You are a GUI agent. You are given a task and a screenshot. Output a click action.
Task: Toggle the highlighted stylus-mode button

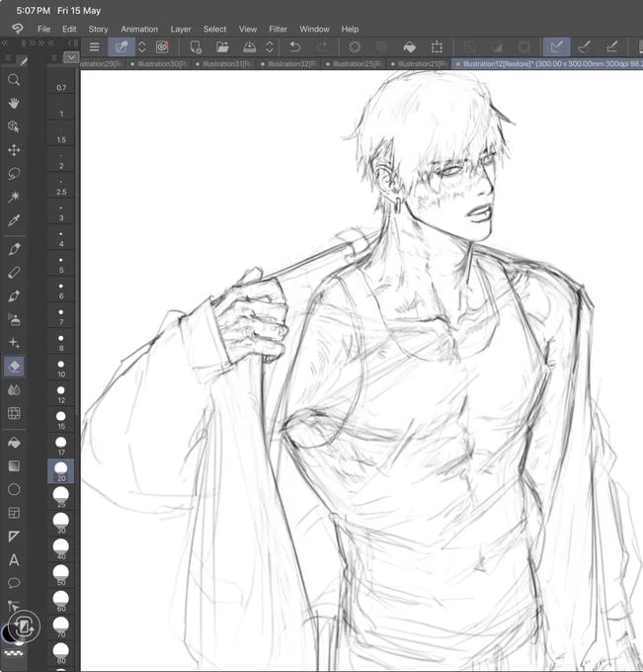click(x=121, y=46)
